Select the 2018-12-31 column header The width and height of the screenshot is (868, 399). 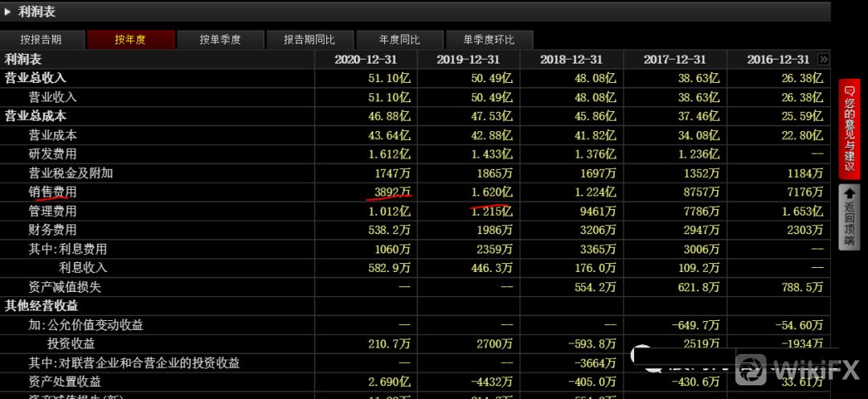coord(571,60)
